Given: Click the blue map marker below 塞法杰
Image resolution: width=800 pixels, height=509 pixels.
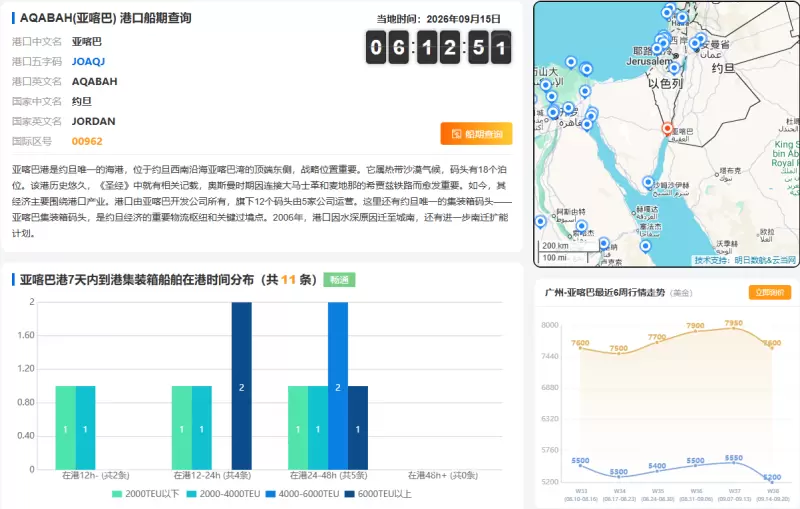Looking at the screenshot, I should pyautogui.click(x=645, y=246).
